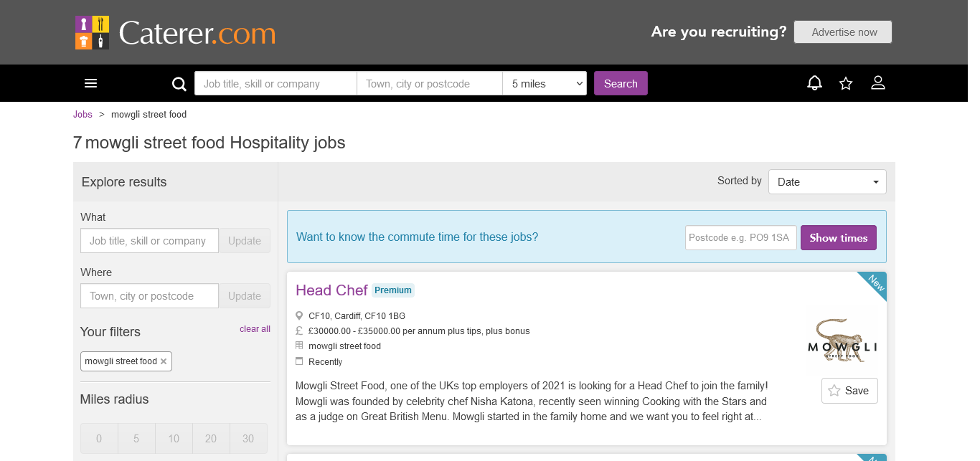The image size is (980, 461).
Task: Select the 30 miles radius option
Action: 248,439
